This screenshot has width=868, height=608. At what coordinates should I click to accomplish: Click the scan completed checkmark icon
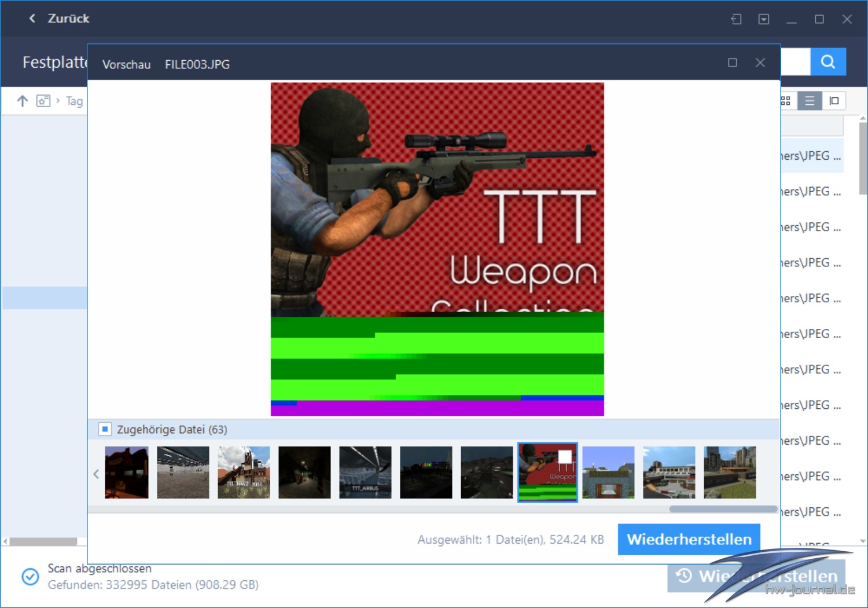(30, 577)
